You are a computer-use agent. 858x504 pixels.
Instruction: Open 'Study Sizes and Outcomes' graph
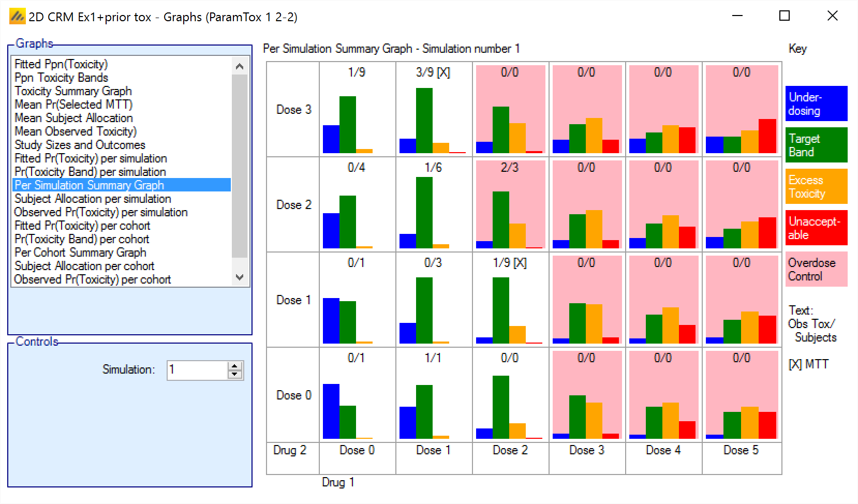pyautogui.click(x=80, y=145)
